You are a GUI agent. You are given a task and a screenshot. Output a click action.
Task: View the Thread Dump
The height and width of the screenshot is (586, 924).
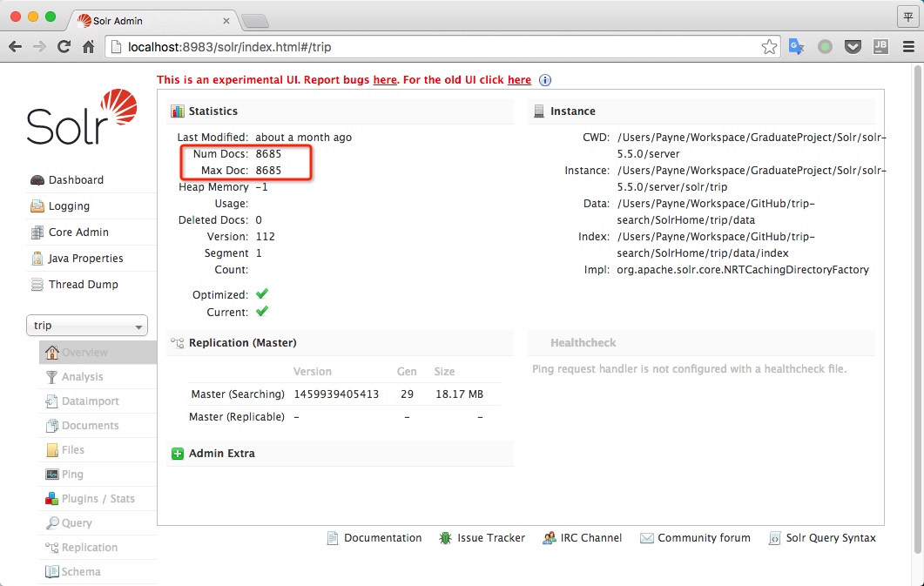(83, 285)
